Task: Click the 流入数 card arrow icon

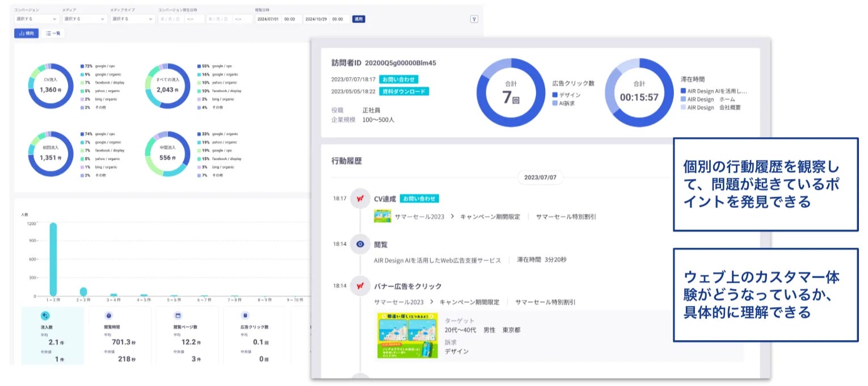Action: click(45, 316)
